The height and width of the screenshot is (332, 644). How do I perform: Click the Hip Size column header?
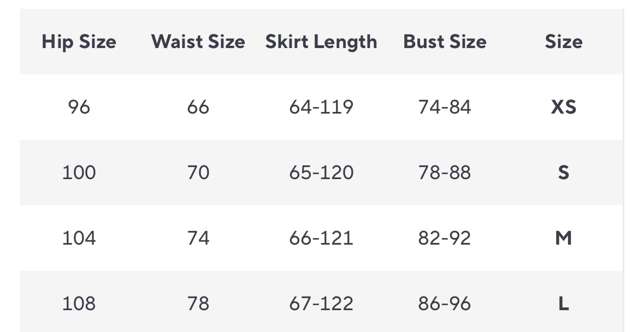coord(79,42)
